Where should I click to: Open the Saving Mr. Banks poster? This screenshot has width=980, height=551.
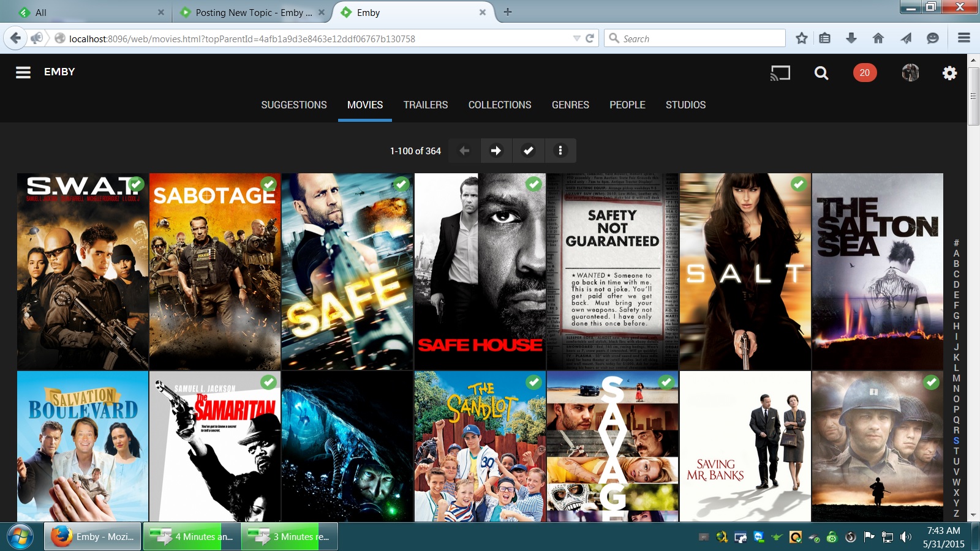(745, 446)
